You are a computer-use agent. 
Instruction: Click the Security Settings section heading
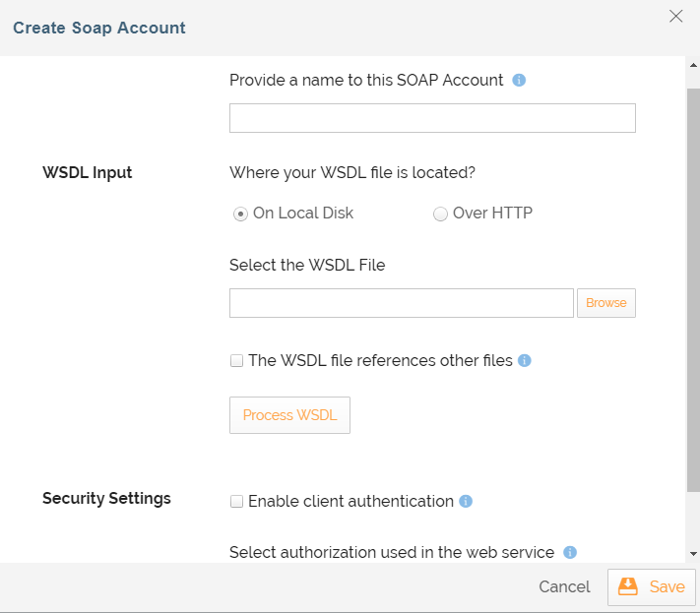coord(106,499)
